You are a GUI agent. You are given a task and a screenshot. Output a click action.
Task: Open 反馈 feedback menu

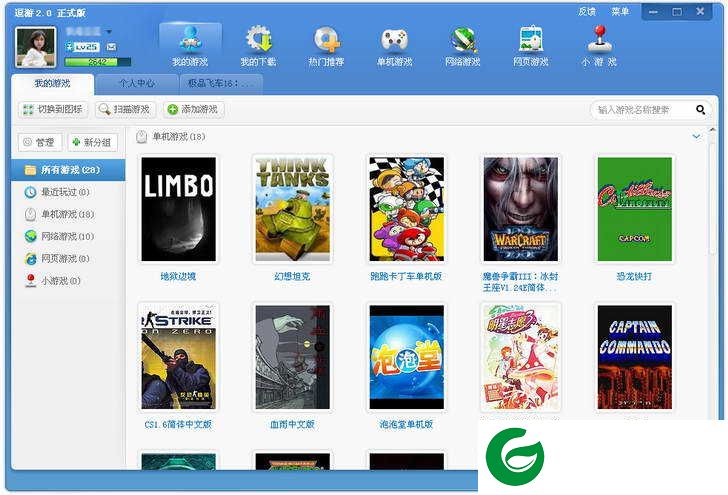coord(587,12)
